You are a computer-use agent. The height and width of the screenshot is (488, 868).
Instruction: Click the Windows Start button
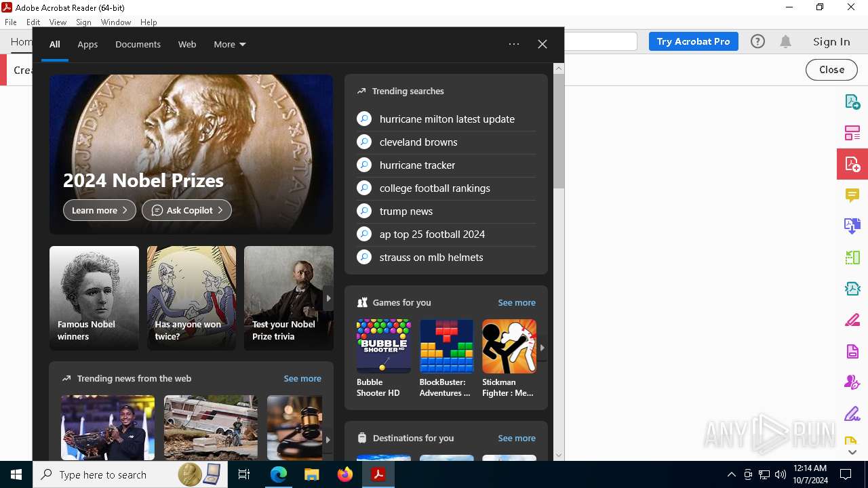click(x=16, y=474)
